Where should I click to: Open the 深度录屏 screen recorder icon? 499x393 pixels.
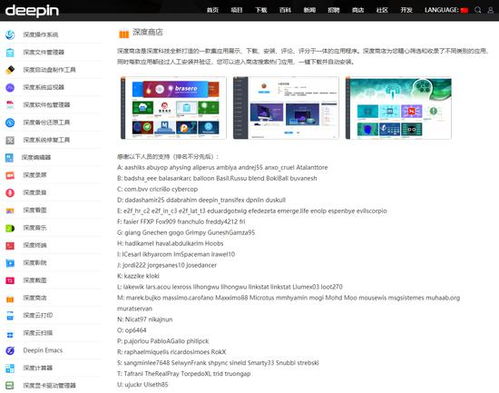tap(10, 175)
